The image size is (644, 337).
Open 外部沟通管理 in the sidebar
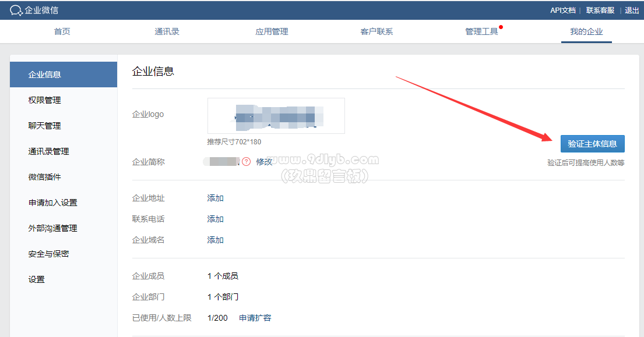[52, 228]
